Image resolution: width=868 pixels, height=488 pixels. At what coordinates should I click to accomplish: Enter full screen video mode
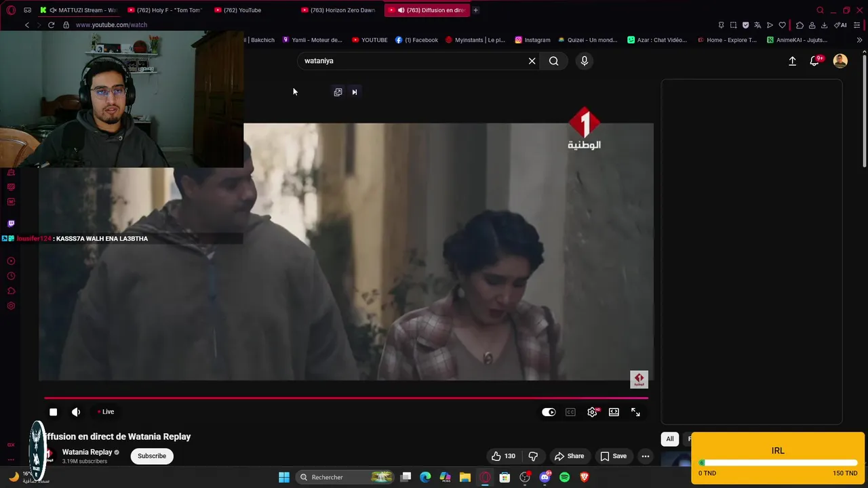(635, 412)
